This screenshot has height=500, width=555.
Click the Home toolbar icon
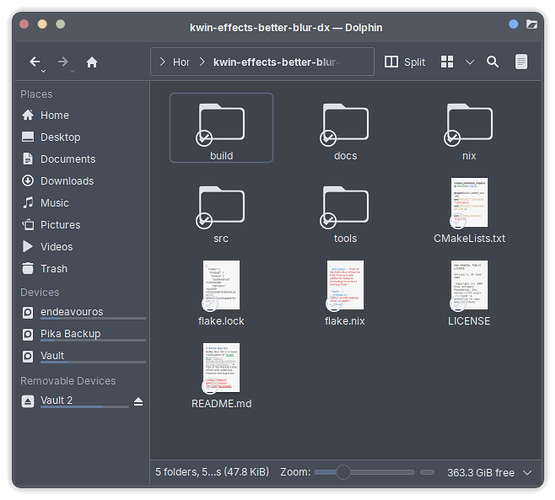tap(92, 62)
